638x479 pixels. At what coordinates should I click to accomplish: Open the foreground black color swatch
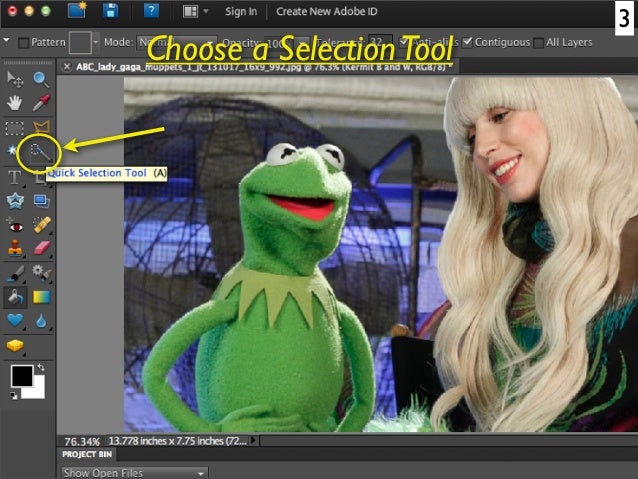[x=22, y=376]
